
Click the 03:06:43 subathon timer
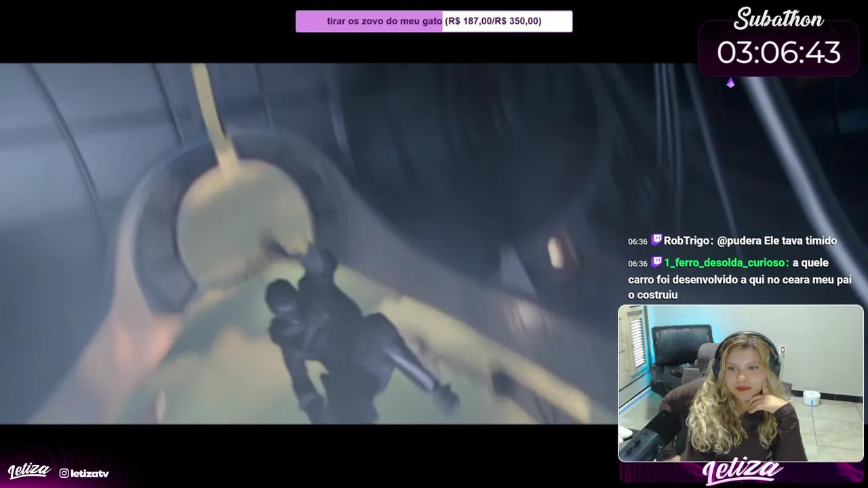pyautogui.click(x=778, y=53)
